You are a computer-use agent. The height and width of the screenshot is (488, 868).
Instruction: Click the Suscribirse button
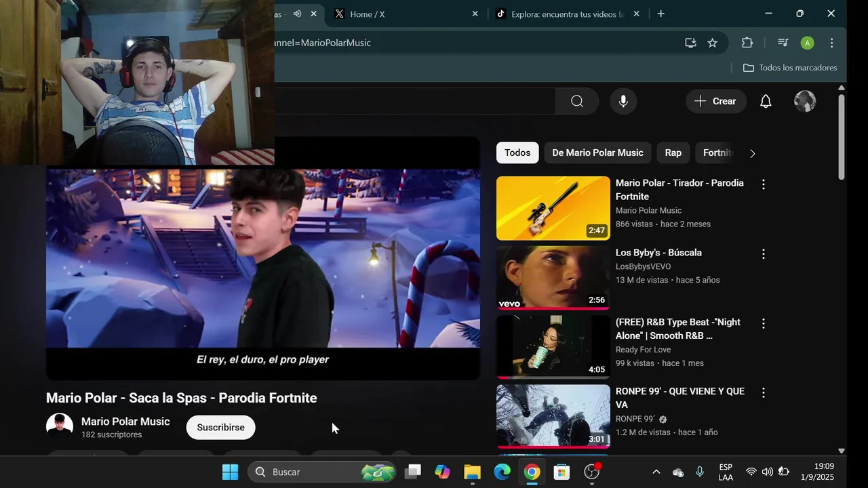pyautogui.click(x=220, y=428)
